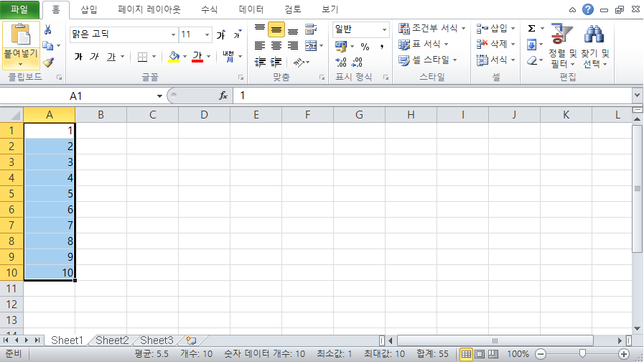Align text to top of cell

(260, 29)
